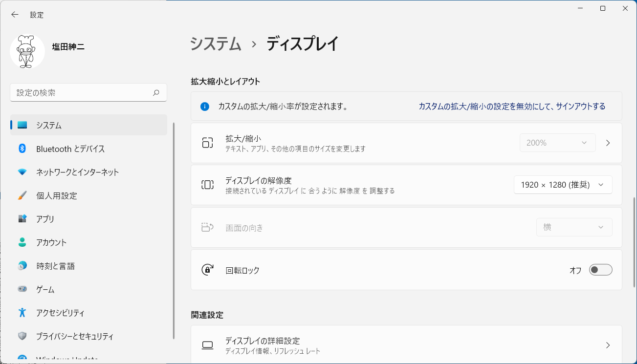Select the アプリ icon in the sidebar

pyautogui.click(x=22, y=219)
